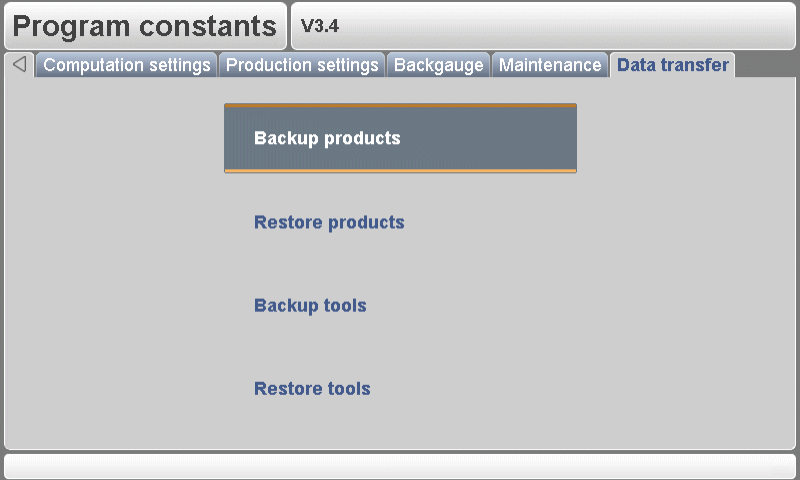Open the Production settings tab
This screenshot has height=480, width=800.
point(302,66)
